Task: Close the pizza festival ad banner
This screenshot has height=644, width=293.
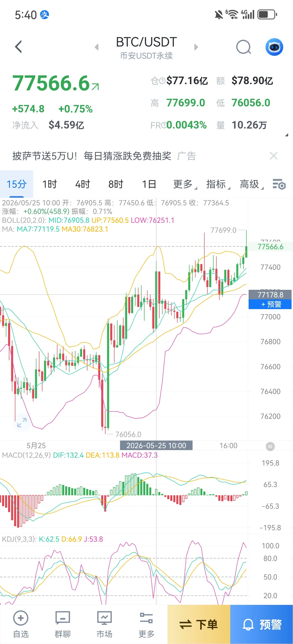Action: point(274,156)
